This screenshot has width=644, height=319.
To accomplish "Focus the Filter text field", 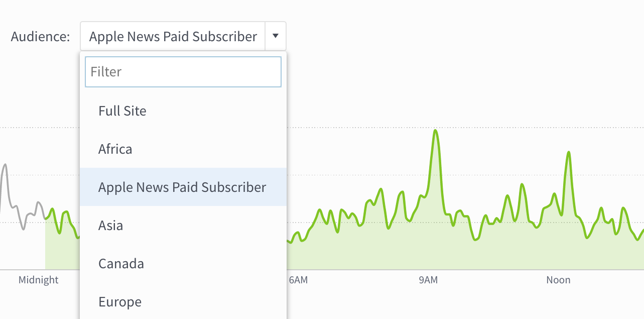I will tap(183, 72).
